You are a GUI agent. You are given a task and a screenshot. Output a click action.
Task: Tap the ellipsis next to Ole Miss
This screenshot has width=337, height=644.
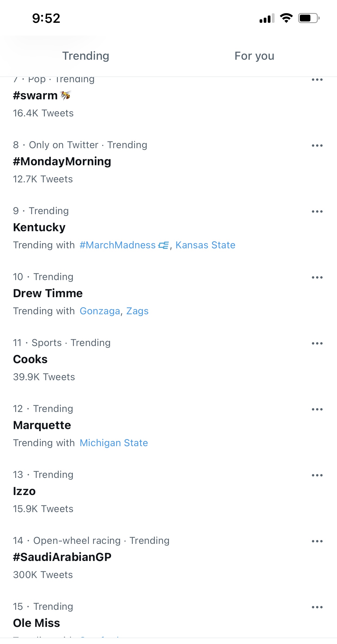317,607
